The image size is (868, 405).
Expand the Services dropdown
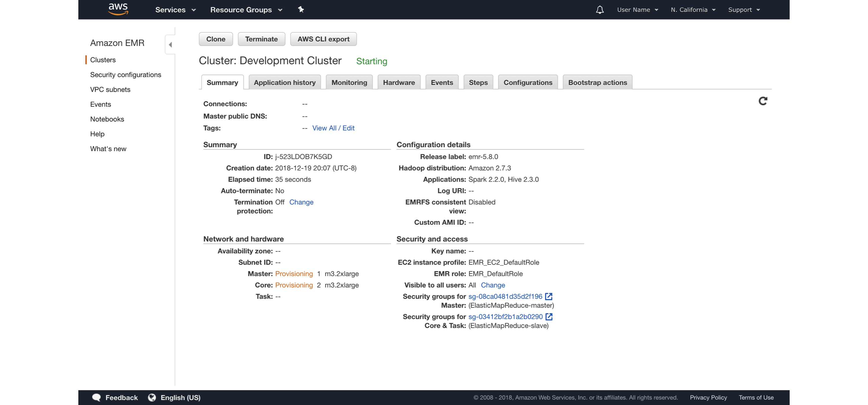pos(176,10)
